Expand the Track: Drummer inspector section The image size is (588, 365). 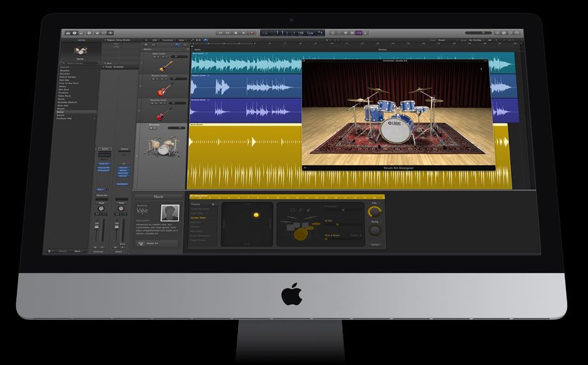coord(103,67)
